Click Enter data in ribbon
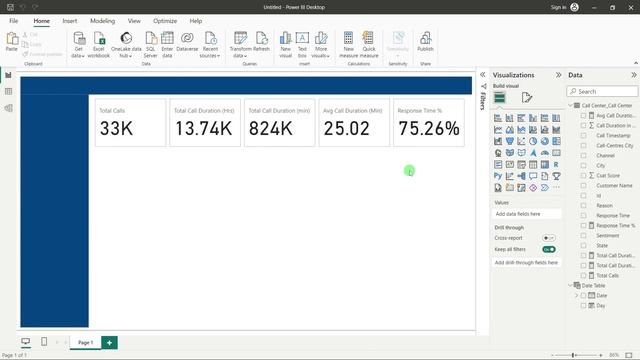This screenshot has height=360, width=640. coord(167,44)
